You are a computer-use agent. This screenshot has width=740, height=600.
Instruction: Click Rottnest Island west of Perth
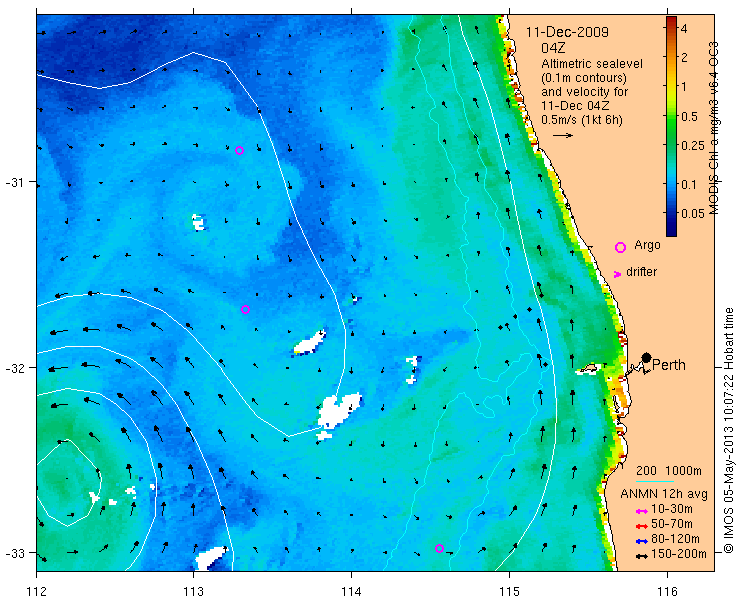click(587, 369)
